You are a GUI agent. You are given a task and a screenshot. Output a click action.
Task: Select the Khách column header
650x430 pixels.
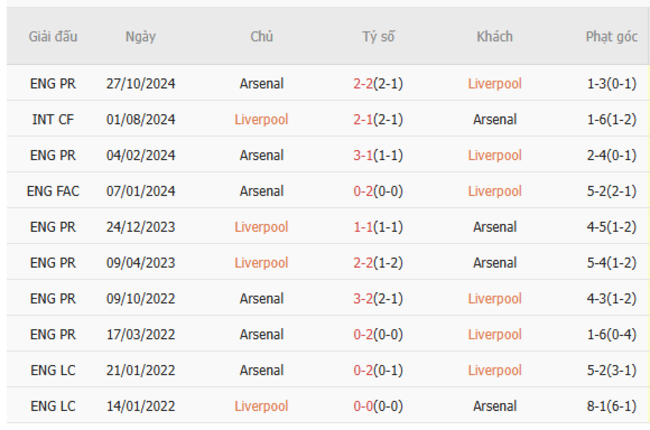[494, 36]
